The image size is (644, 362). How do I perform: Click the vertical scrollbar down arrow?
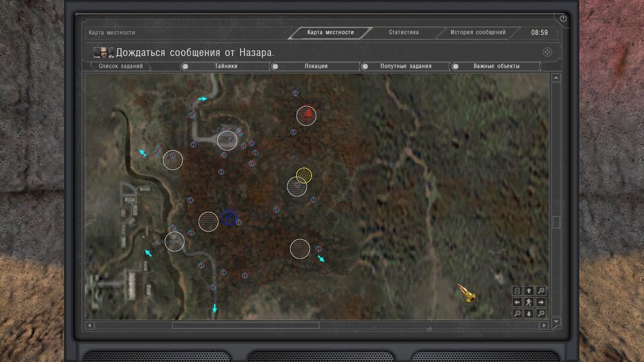pos(556,321)
